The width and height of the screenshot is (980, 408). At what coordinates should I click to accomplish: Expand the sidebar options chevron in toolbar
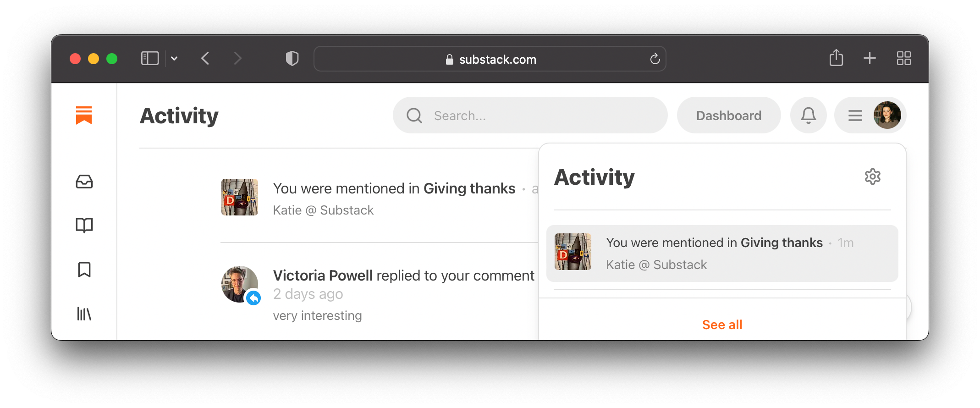(174, 59)
